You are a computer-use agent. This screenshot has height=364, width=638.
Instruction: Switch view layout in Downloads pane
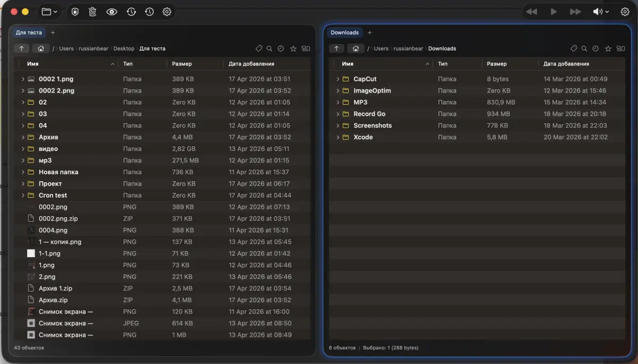point(620,48)
